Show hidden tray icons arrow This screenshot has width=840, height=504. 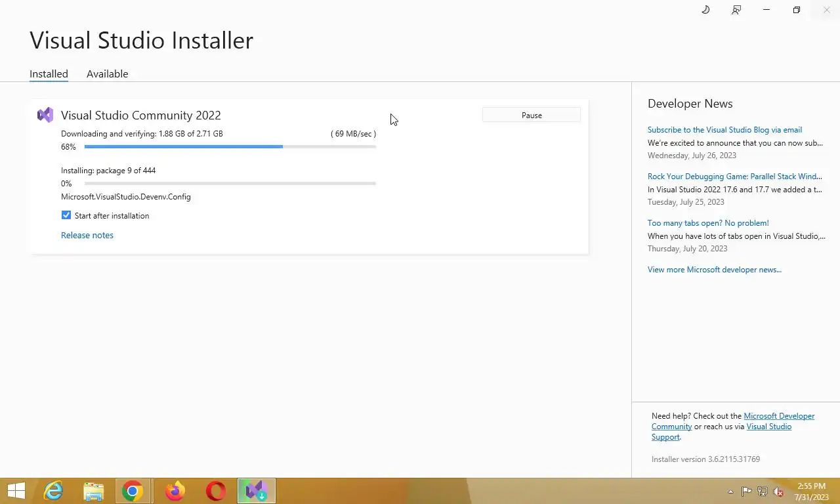click(x=730, y=492)
